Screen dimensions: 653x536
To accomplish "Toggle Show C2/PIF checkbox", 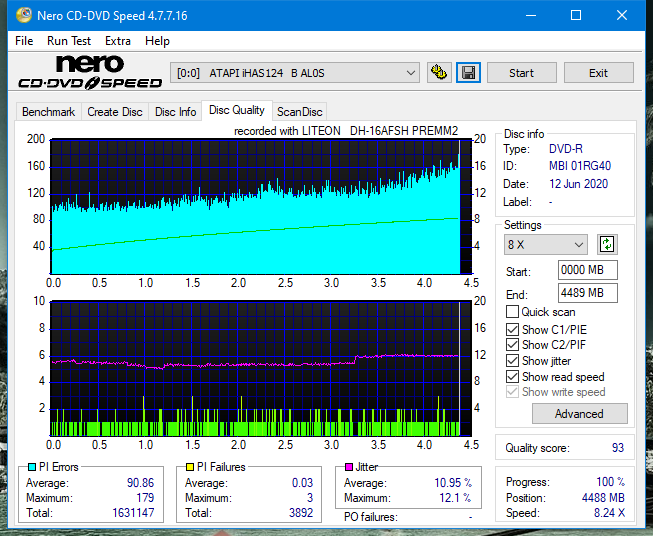I will 512,345.
